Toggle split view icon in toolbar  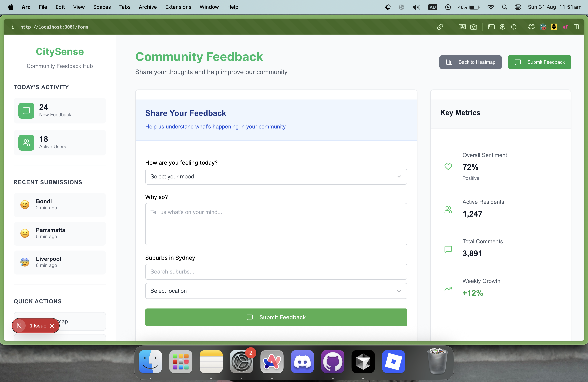(x=576, y=27)
